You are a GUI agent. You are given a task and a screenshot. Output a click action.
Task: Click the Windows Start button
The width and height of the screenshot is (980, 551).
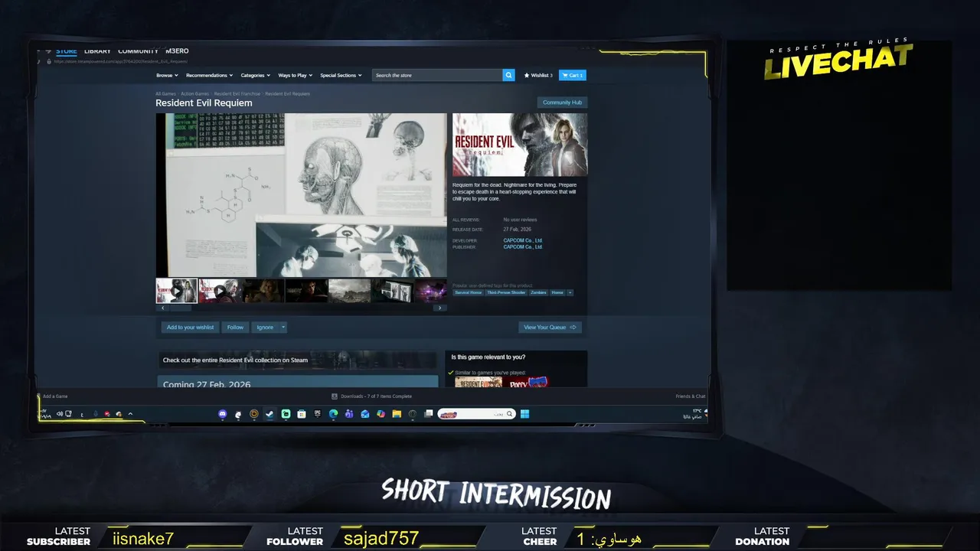point(524,414)
